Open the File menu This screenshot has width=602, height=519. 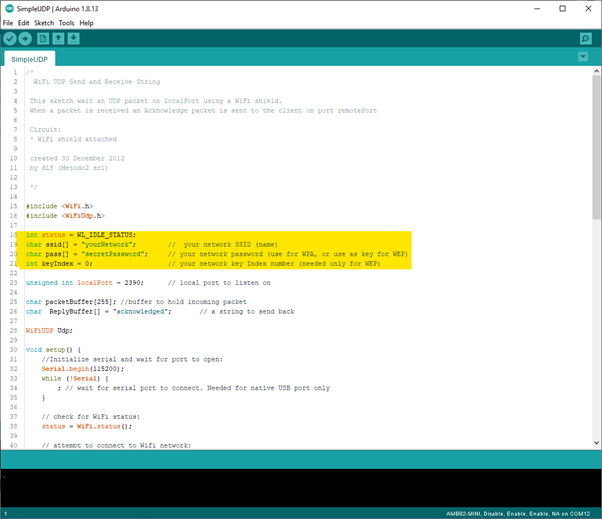tap(8, 22)
